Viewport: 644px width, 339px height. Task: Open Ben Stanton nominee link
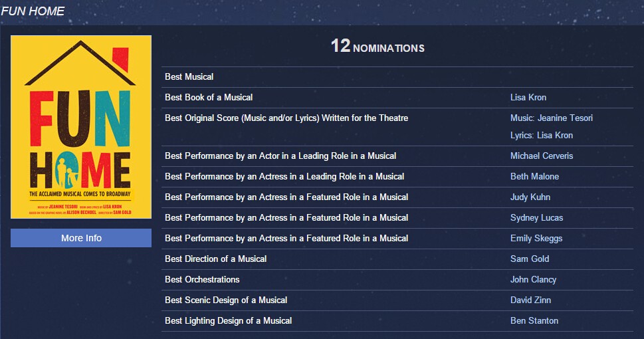(534, 320)
